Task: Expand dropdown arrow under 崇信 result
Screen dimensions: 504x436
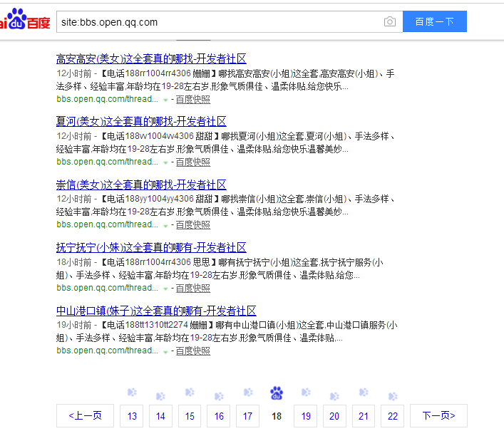Action: click(x=165, y=226)
